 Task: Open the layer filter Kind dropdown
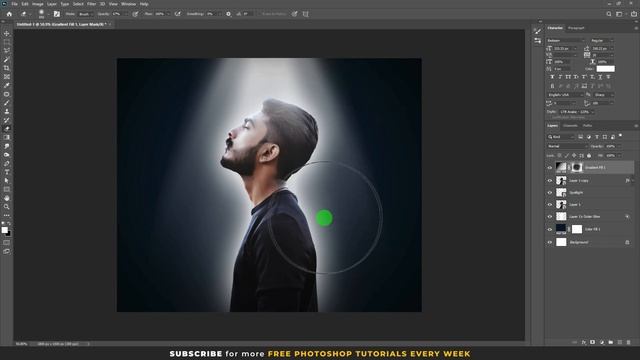(x=561, y=137)
